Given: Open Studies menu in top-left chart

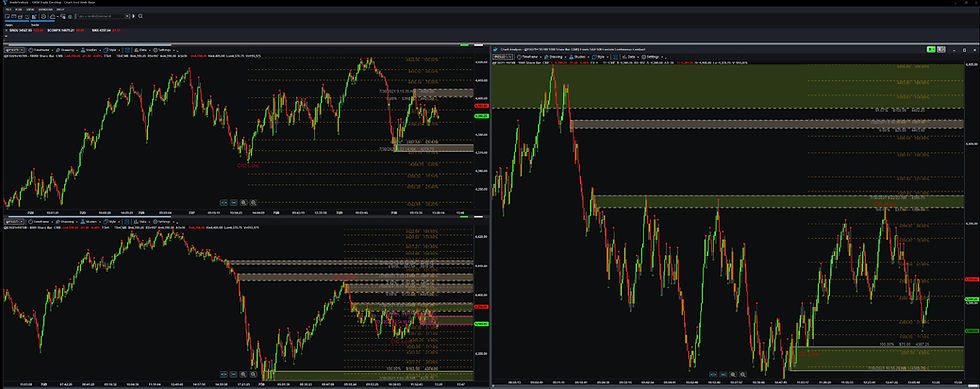Looking at the screenshot, I should [91, 50].
